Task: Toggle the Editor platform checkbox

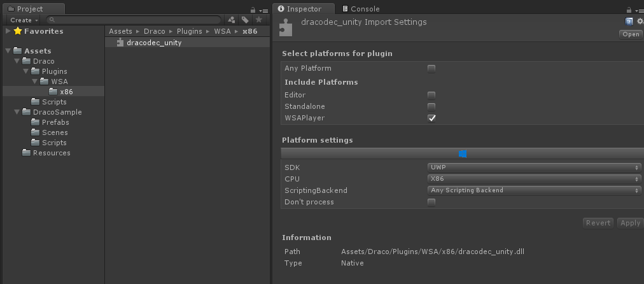Action: click(431, 96)
